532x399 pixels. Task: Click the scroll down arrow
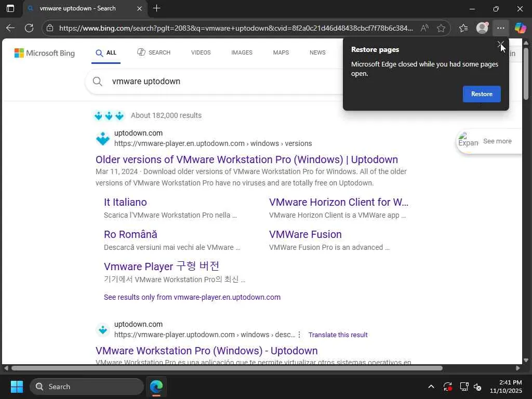click(526, 361)
